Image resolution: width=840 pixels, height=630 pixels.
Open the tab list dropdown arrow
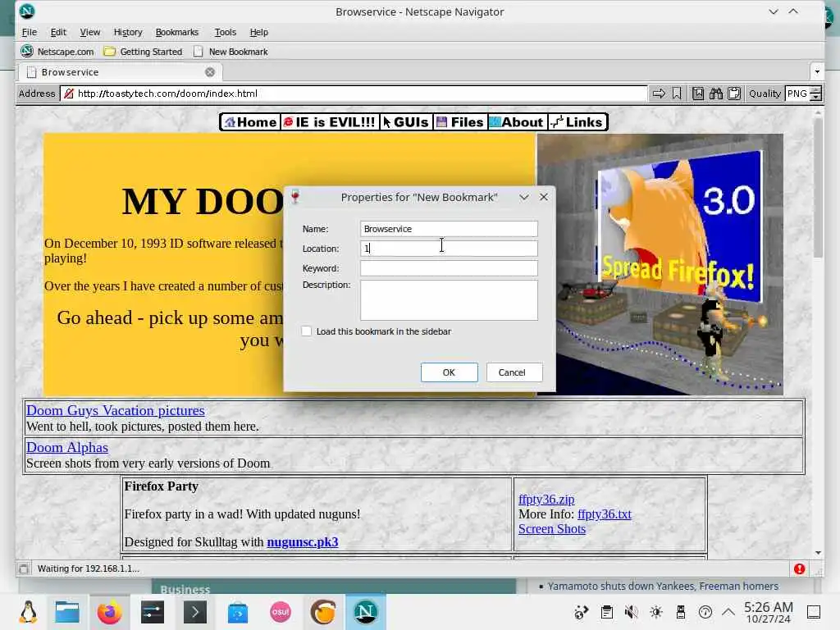tap(817, 71)
